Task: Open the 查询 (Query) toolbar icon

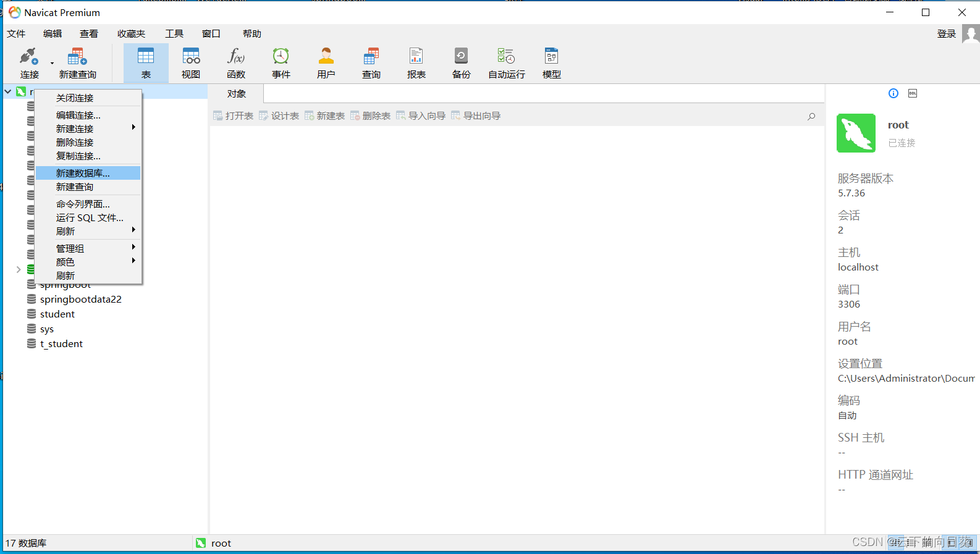Action: click(371, 63)
